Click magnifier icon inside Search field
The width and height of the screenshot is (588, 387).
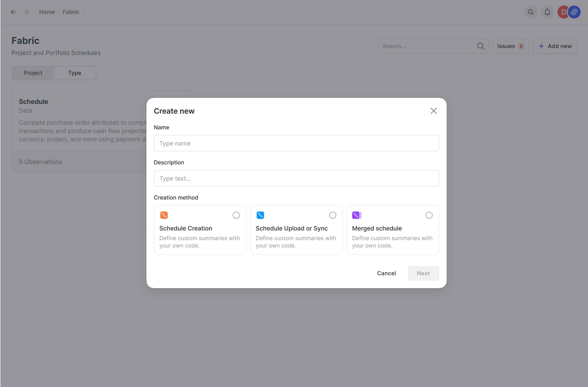point(481,46)
